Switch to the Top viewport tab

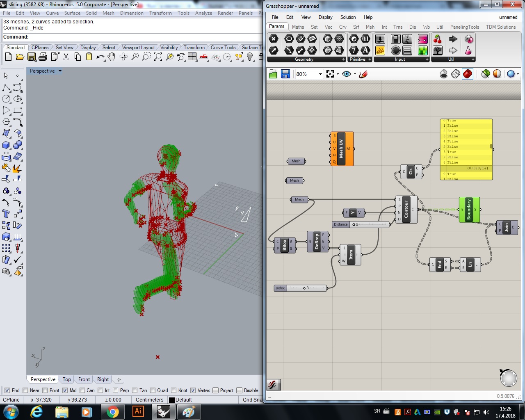tap(67, 379)
